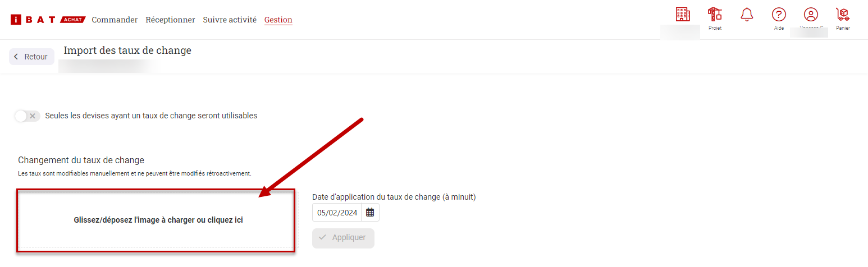868x267 pixels.
Task: Open the calendar date picker icon
Action: pyautogui.click(x=370, y=213)
